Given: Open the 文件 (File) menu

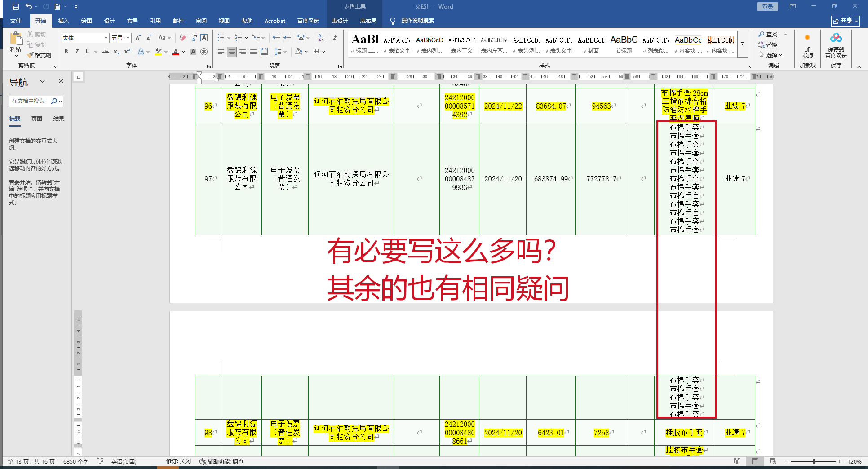Looking at the screenshot, I should 16,21.
